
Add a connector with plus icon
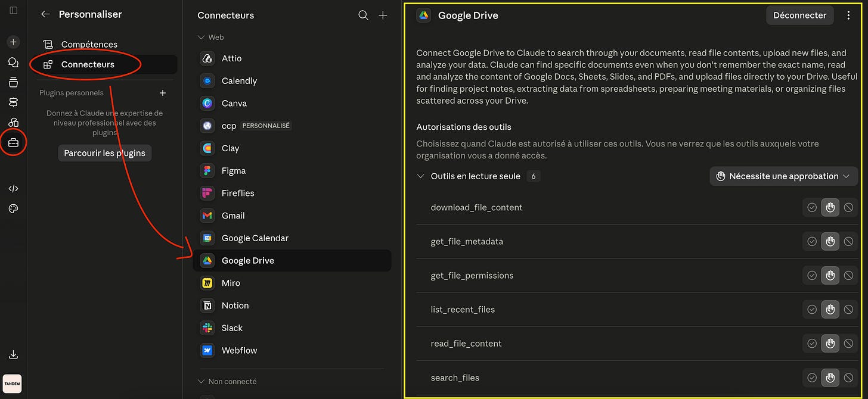point(383,15)
